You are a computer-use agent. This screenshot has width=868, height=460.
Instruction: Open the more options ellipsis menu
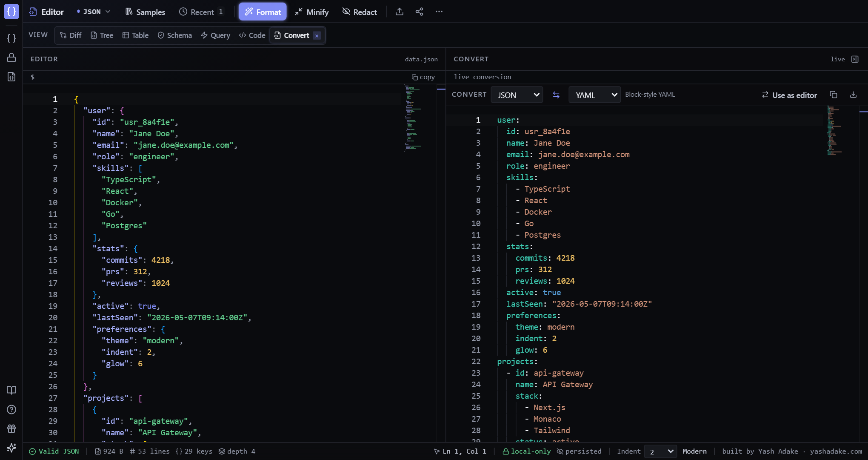click(x=439, y=11)
